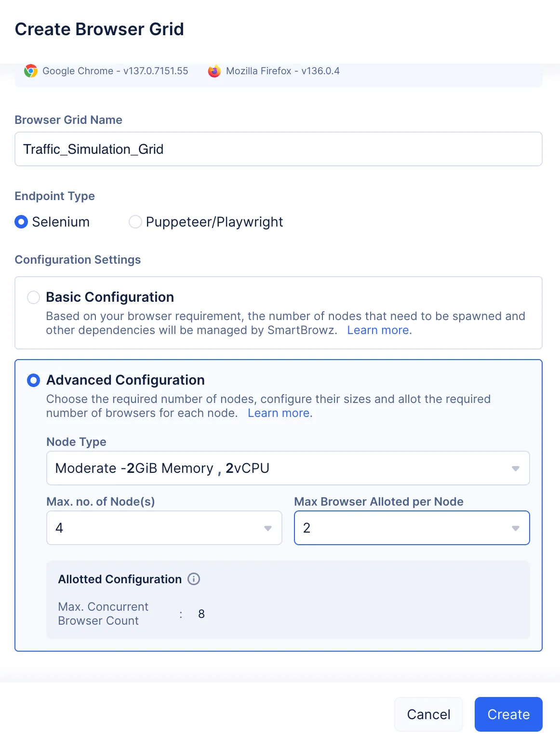560x750 pixels.
Task: Click the Node Type dropdown arrow
Action: point(515,469)
